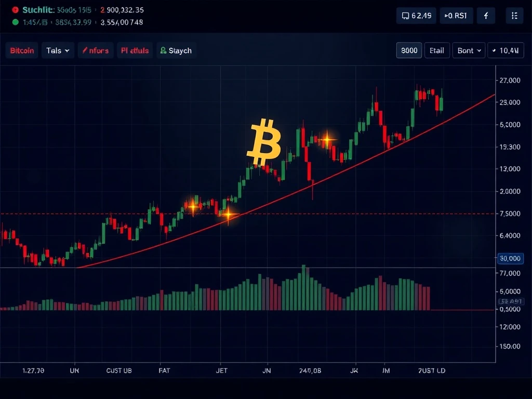Click the tallest green volume bar
532x399 pixels.
click(304, 288)
